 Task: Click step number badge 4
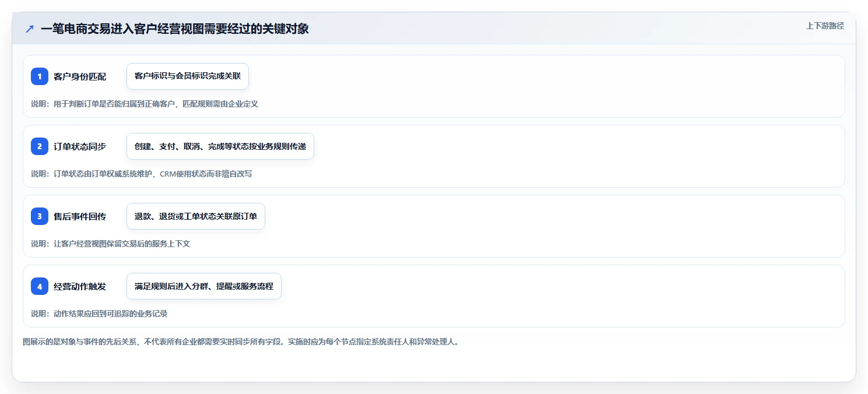pyautogui.click(x=40, y=286)
